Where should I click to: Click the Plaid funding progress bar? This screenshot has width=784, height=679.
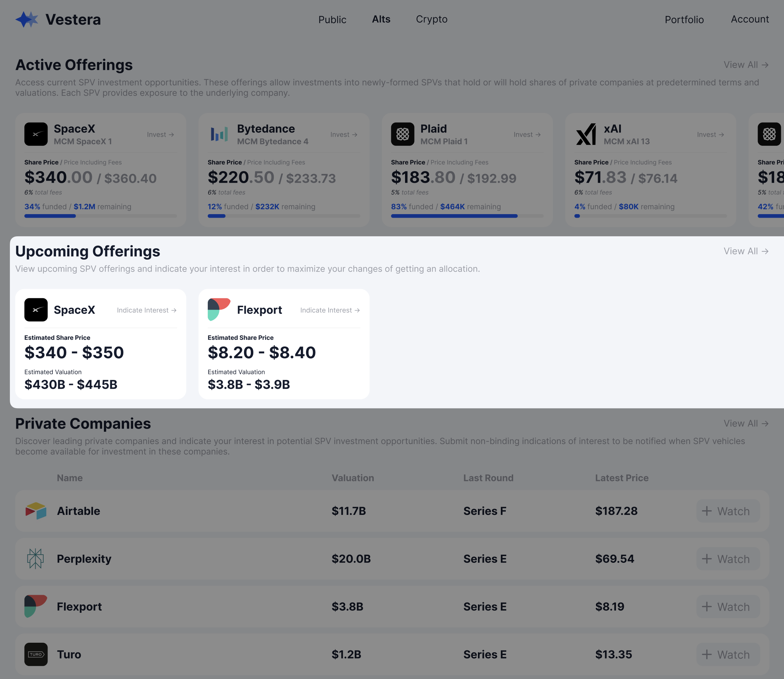[x=467, y=216]
